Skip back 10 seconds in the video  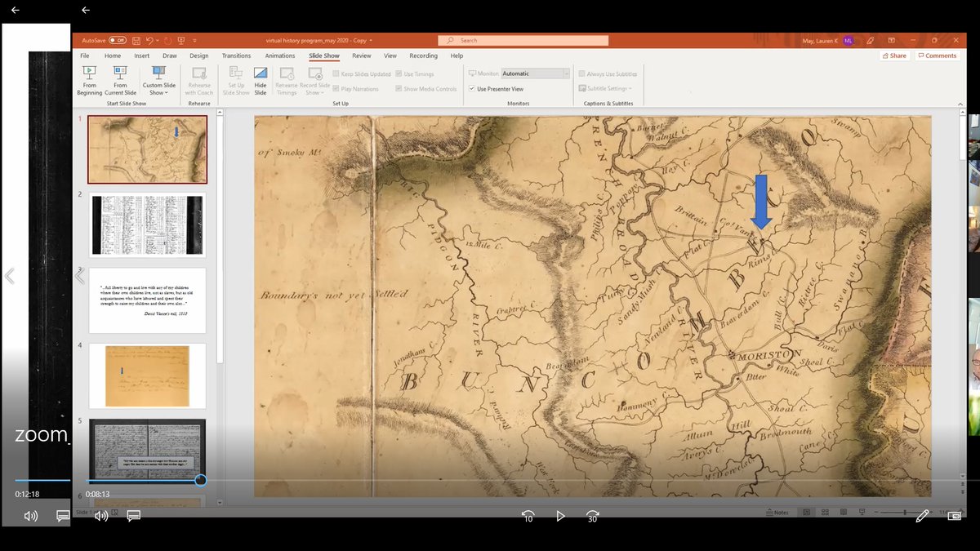click(x=528, y=516)
